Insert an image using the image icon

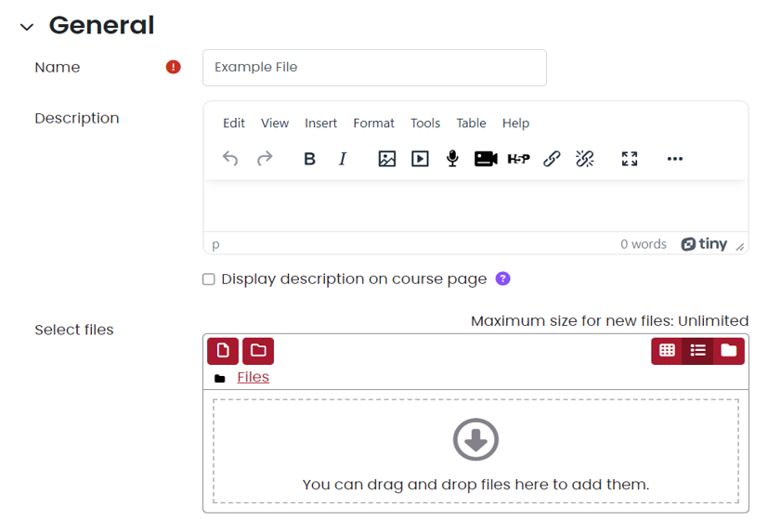pos(387,159)
